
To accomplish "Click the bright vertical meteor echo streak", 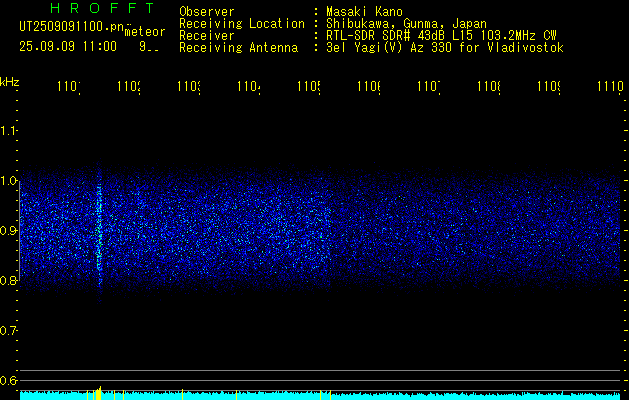I will (x=99, y=231).
